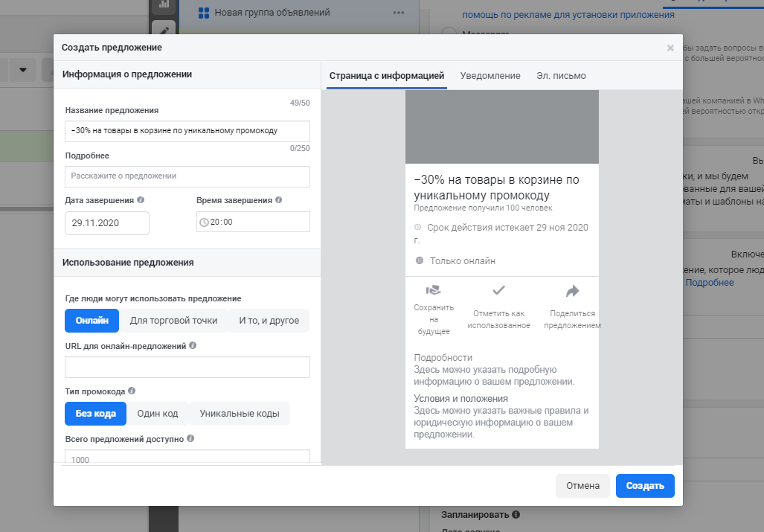Click info icon next to 'Дата завершения'

pyautogui.click(x=141, y=200)
